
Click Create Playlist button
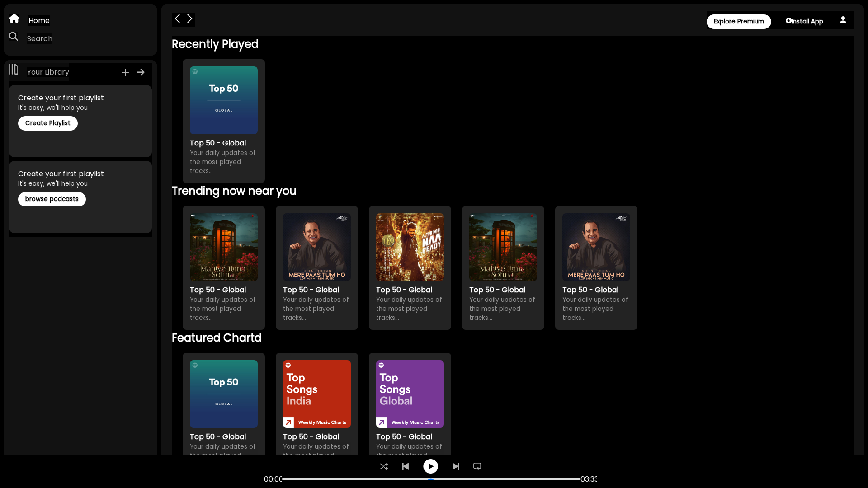click(48, 123)
